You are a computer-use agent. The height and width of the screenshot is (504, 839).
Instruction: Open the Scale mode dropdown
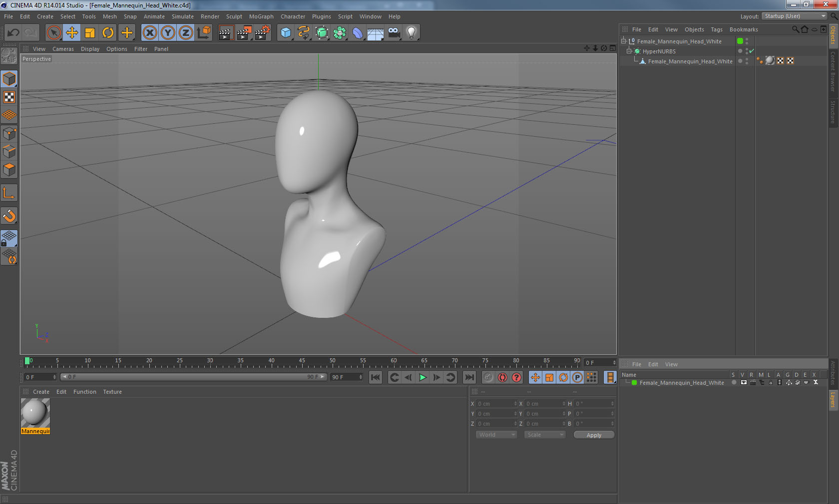[x=544, y=435]
